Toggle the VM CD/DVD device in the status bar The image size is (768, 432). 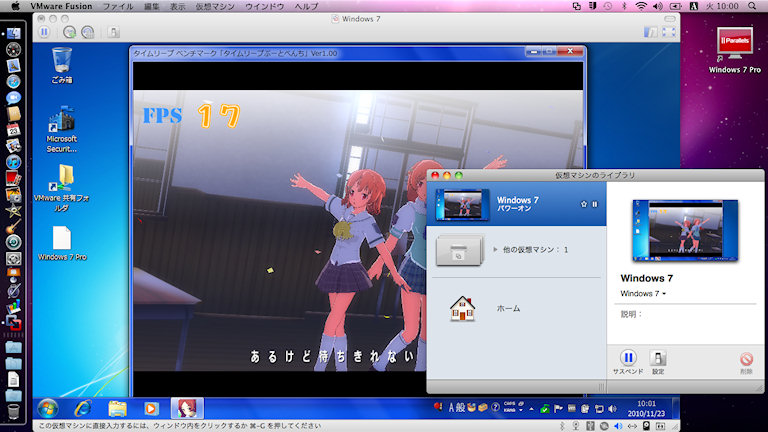604,426
